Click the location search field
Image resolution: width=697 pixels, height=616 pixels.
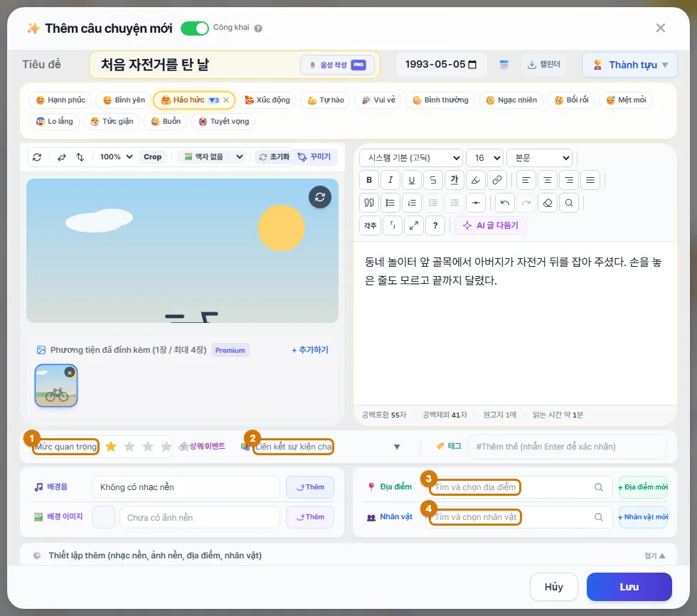pyautogui.click(x=518, y=487)
